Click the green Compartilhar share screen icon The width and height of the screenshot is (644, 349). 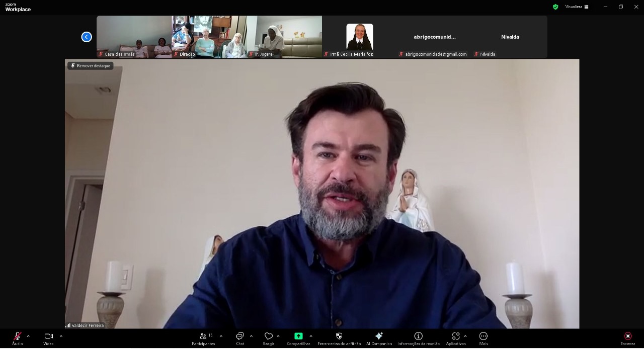[x=298, y=336]
